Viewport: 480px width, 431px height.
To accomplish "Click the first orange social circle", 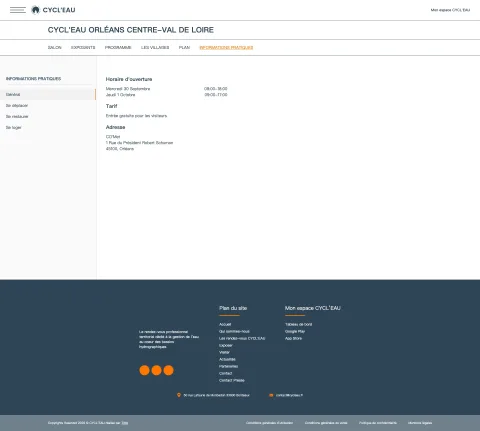I will (x=144, y=370).
